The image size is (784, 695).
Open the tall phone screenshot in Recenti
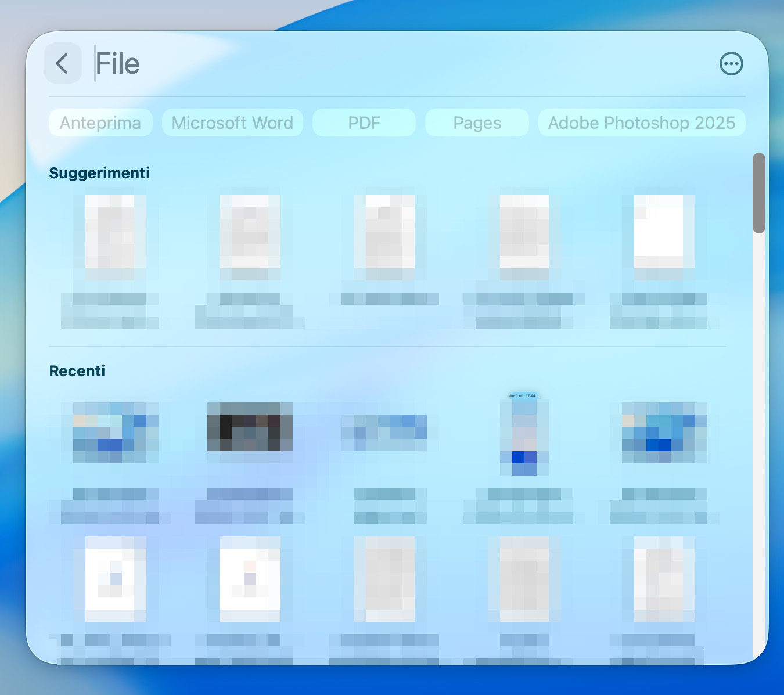(x=524, y=435)
